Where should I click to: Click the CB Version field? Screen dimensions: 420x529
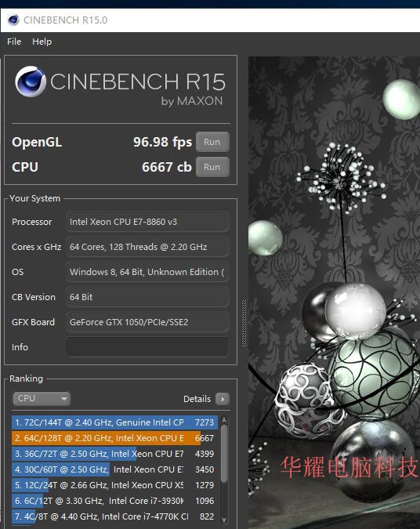point(147,297)
